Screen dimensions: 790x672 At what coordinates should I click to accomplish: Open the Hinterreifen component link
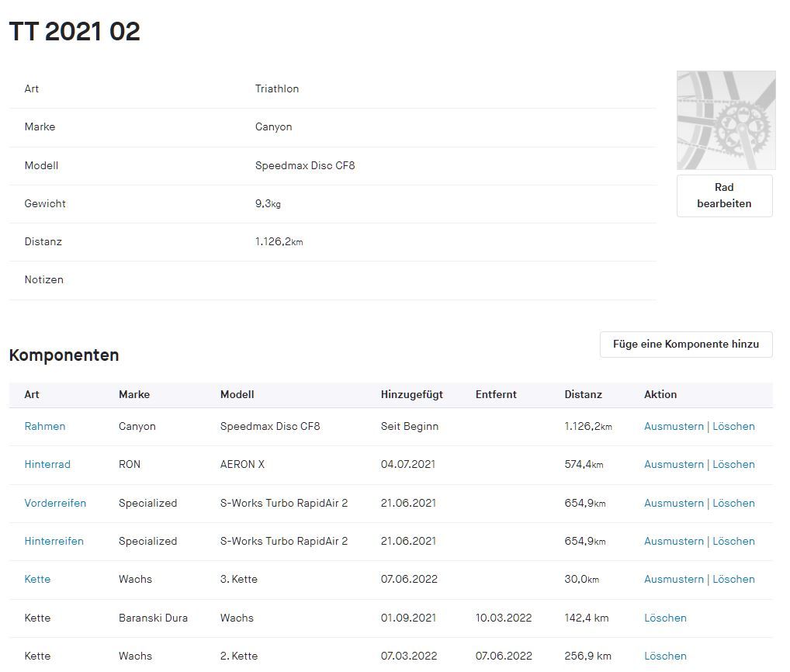coord(54,541)
